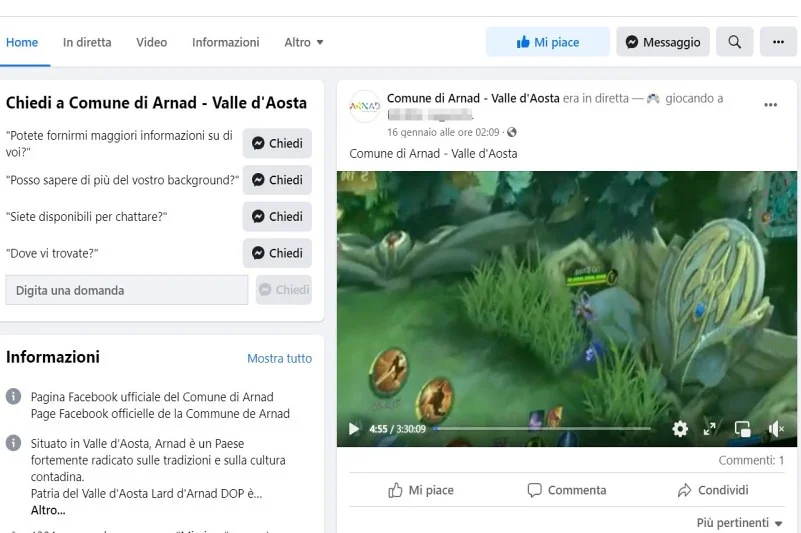801x533 pixels.
Task: Open Più pertinenti comment sorting dropdown
Action: (x=740, y=523)
